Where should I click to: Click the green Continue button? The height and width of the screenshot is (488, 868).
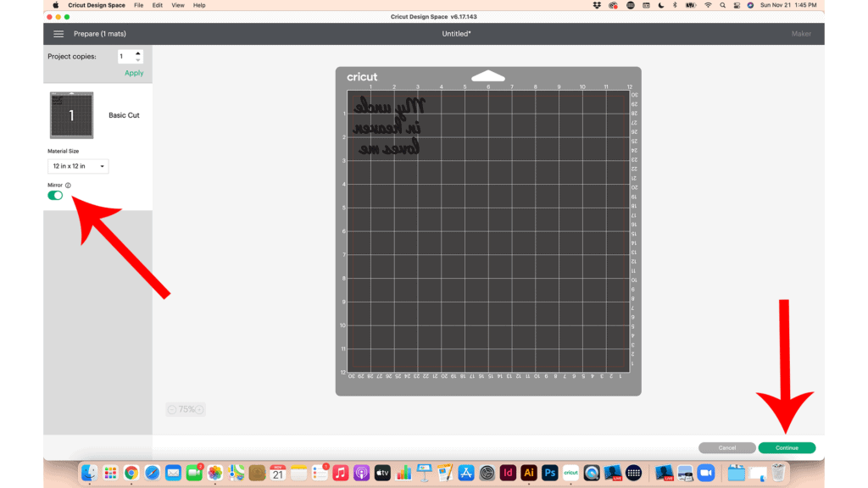point(787,447)
